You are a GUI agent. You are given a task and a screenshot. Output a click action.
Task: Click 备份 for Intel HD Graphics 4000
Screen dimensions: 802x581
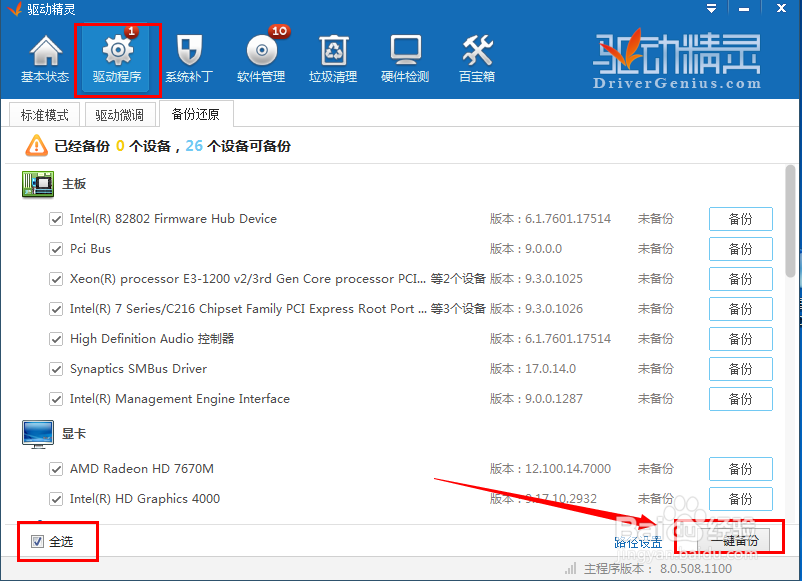(741, 499)
